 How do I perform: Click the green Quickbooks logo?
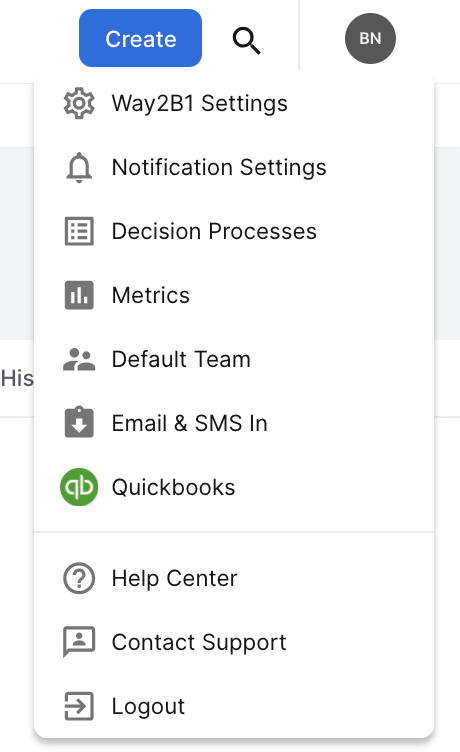(79, 487)
